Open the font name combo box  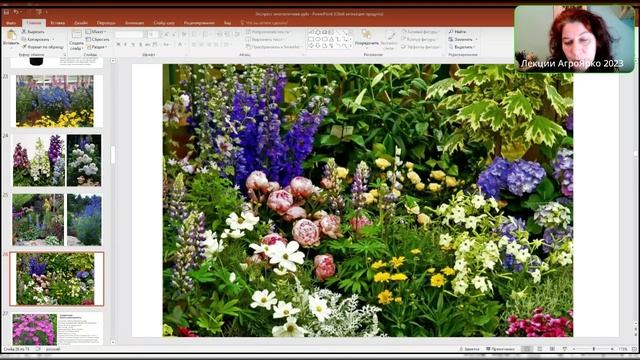(x=131, y=34)
